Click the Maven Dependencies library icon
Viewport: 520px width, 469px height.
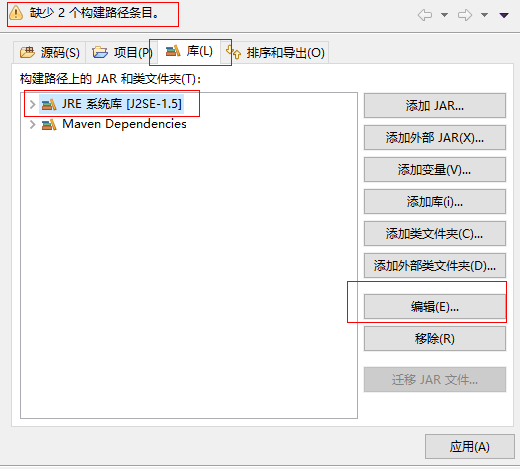click(x=49, y=125)
